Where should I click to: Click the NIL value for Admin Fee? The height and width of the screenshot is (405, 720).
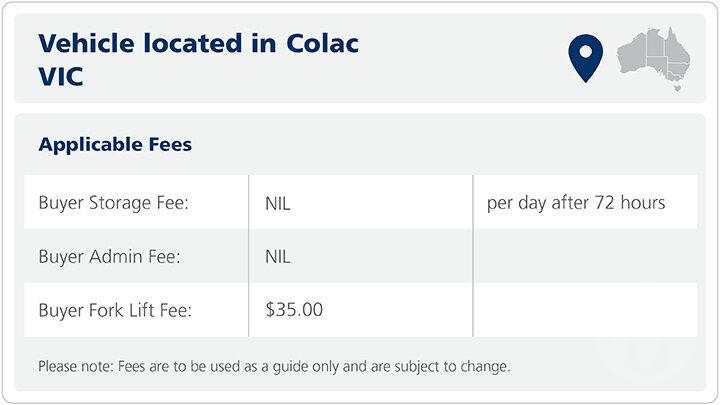[x=278, y=257]
